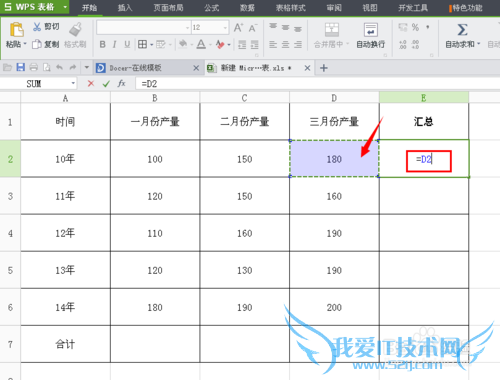This screenshot has width=500, height=380.
Task: Click the Undo arrow
Action: (60, 68)
